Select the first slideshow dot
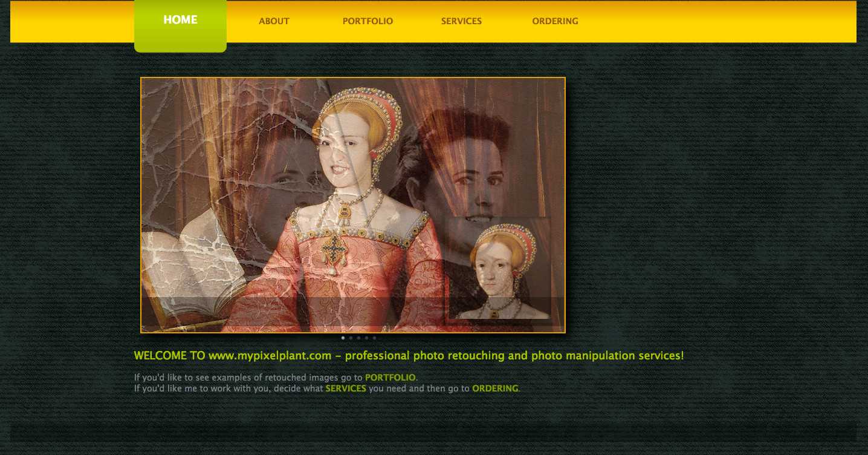 point(343,338)
